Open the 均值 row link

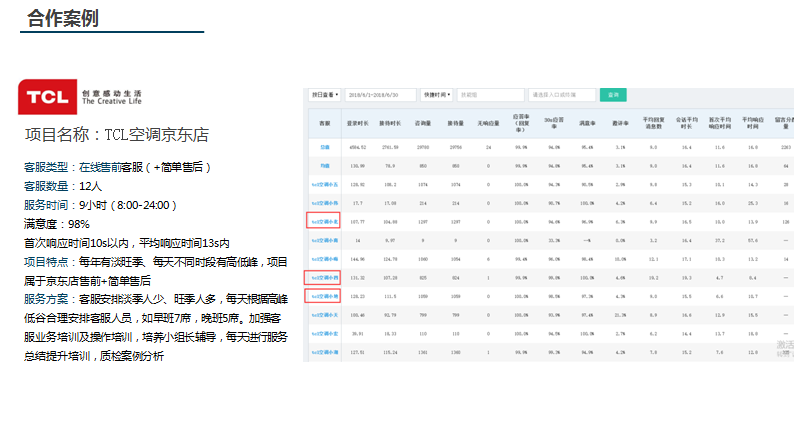tap(325, 166)
